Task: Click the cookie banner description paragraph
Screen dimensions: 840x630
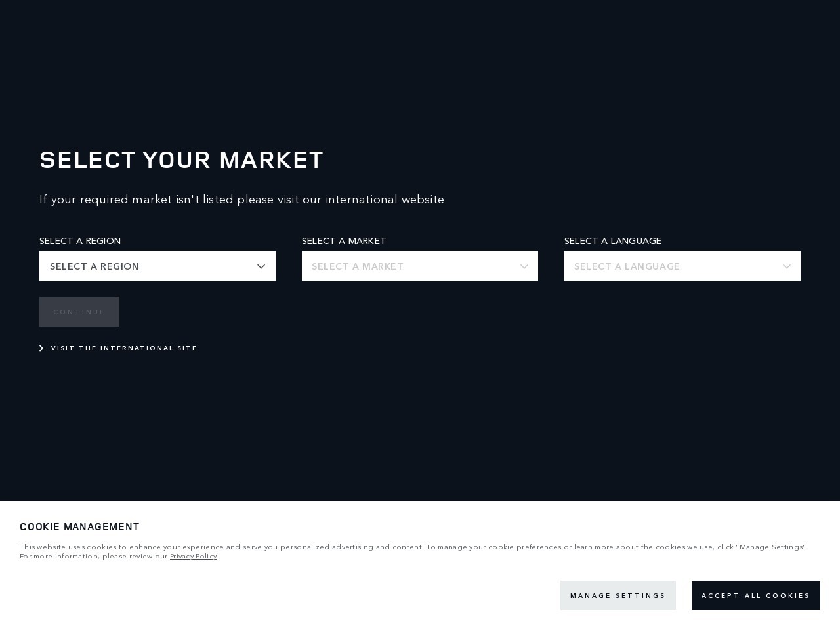Action: (414, 551)
